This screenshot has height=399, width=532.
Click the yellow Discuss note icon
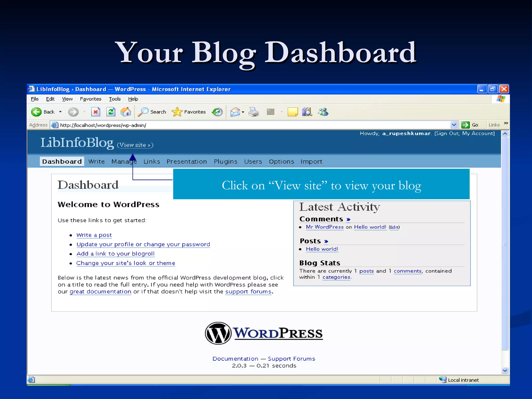293,112
